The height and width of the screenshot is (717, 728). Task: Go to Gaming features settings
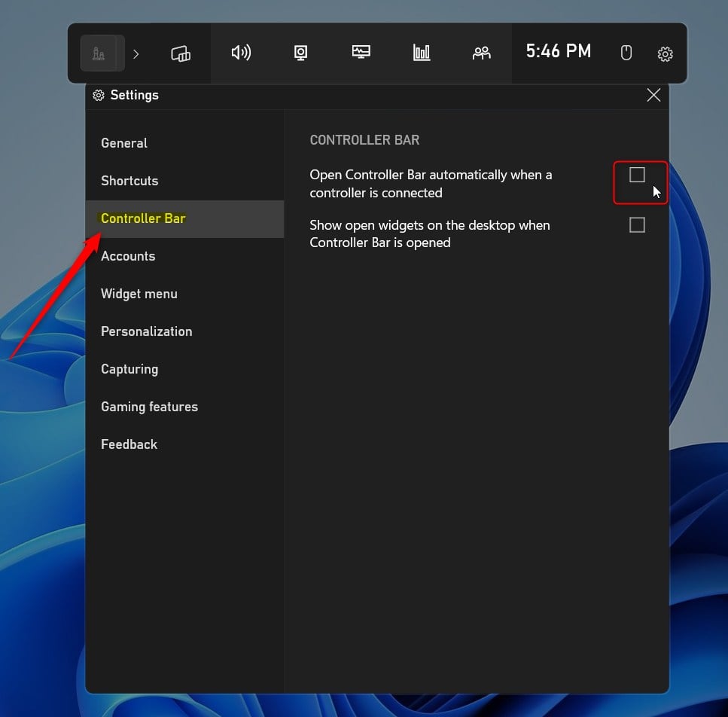click(149, 407)
